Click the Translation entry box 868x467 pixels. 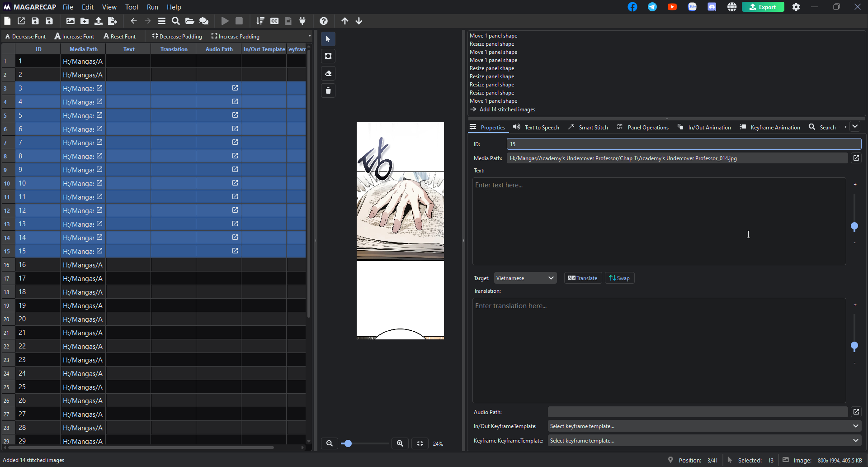point(659,350)
